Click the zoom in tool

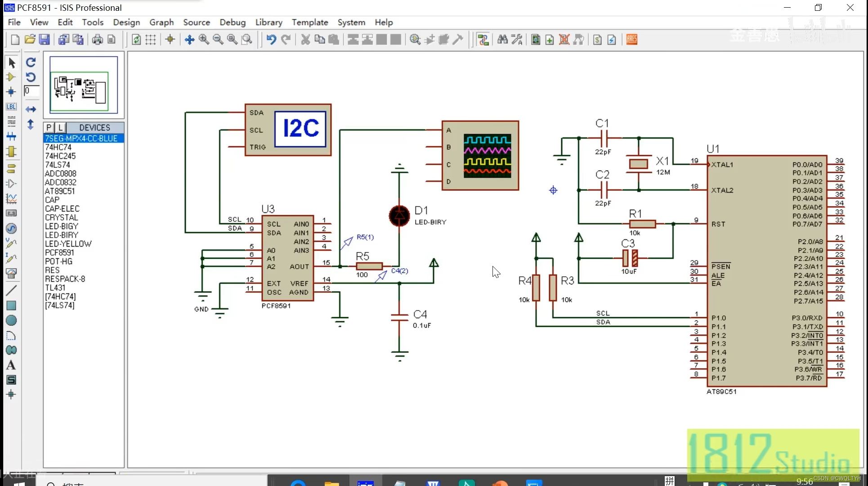click(203, 39)
